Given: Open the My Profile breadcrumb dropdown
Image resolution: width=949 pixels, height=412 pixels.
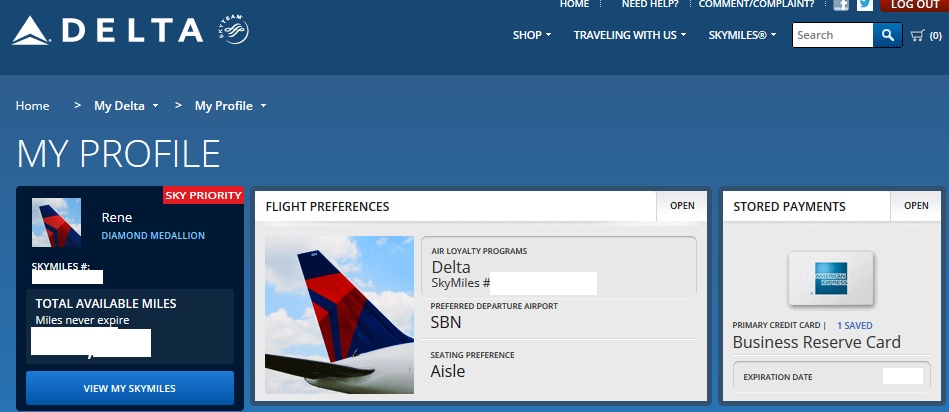Looking at the screenshot, I should pyautogui.click(x=230, y=106).
